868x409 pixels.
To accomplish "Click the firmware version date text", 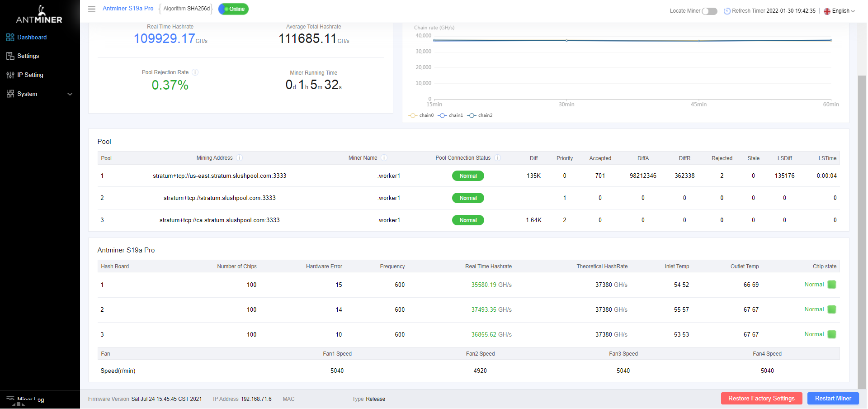I will [x=166, y=399].
